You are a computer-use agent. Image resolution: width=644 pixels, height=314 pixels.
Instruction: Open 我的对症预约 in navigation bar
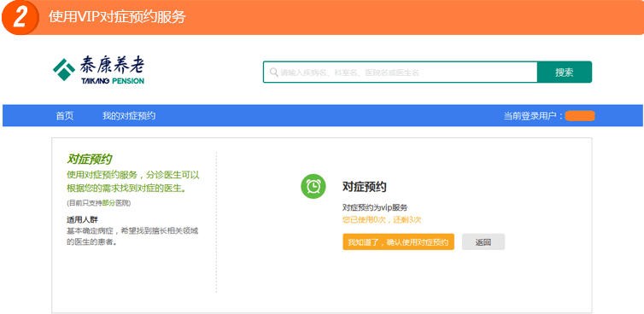(129, 116)
